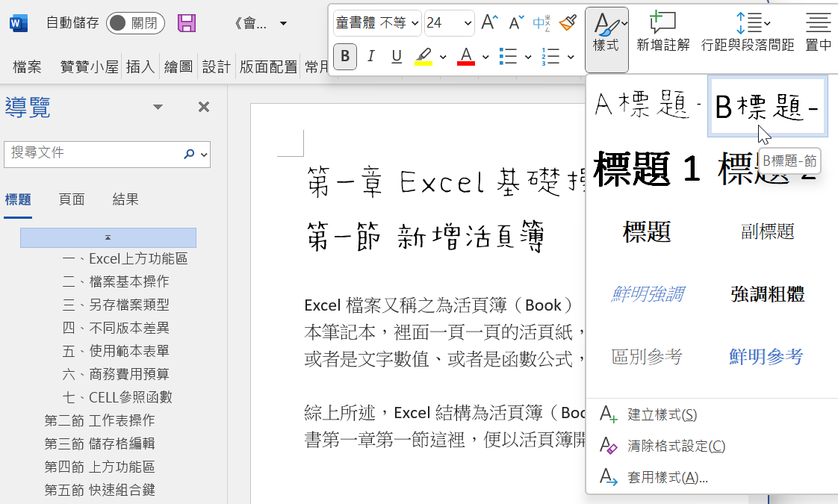This screenshot has height=504, width=838.
Task: Open the Design (設計) tab
Action: [216, 66]
